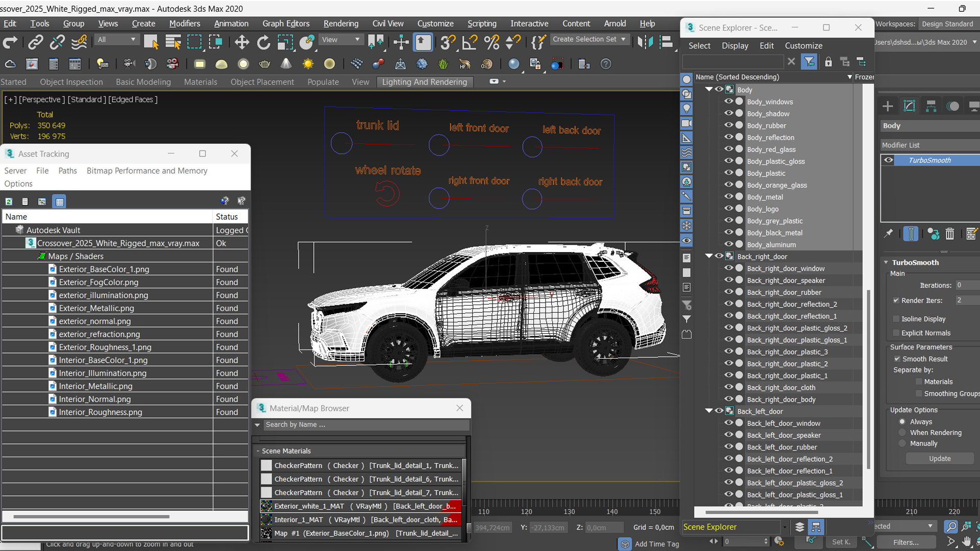Select the Move transform tool
Viewport: 980px width, 551px height.
[x=242, y=42]
